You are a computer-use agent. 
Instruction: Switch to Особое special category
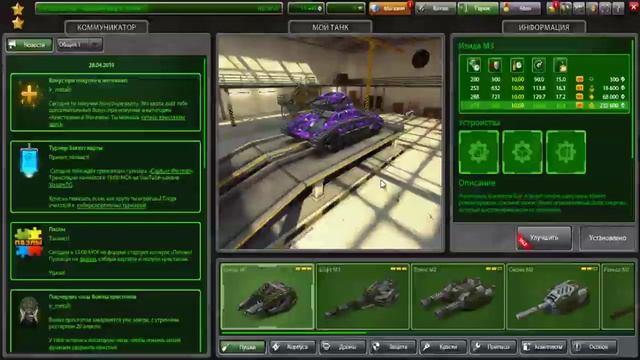coord(594,347)
